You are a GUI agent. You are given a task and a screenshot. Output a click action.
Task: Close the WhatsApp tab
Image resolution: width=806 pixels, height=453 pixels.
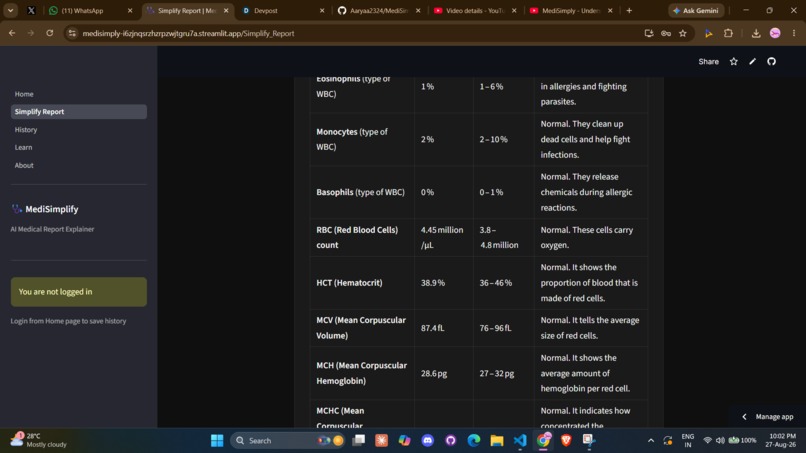(x=130, y=10)
